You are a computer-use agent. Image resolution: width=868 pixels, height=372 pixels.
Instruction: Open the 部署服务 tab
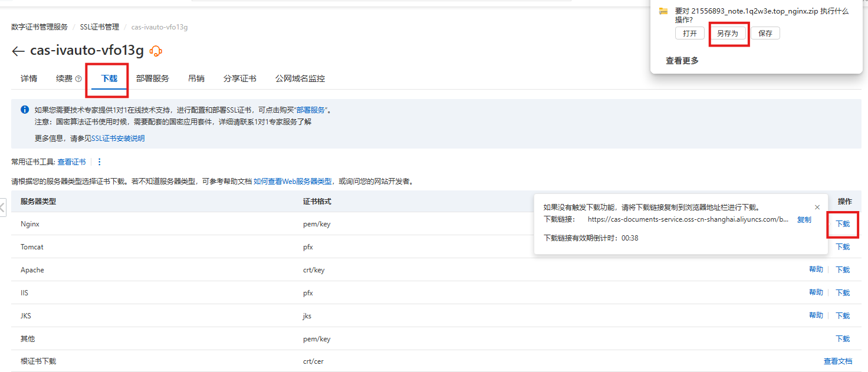point(152,78)
